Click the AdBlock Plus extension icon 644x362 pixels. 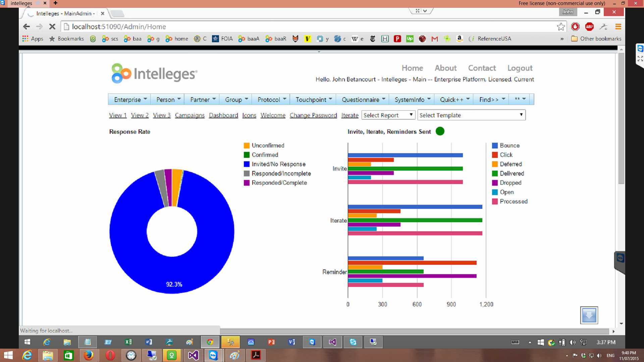tap(589, 27)
